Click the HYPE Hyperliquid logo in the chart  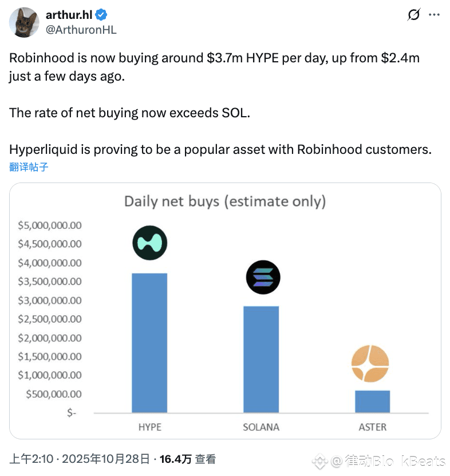tap(150, 243)
